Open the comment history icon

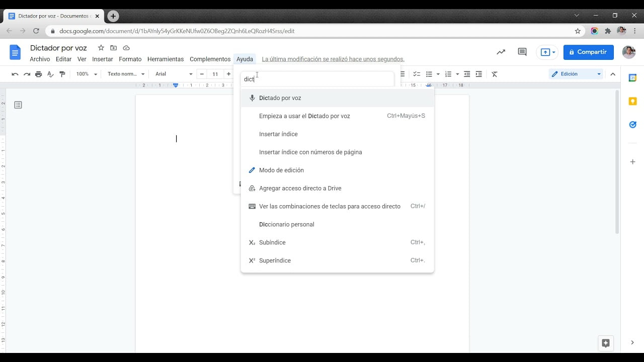click(522, 52)
